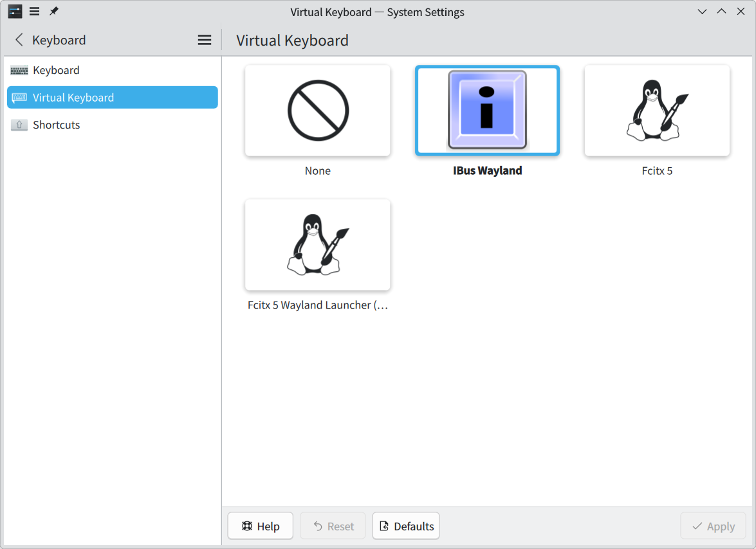Select the Keyboard entry in the sidebar

56,69
